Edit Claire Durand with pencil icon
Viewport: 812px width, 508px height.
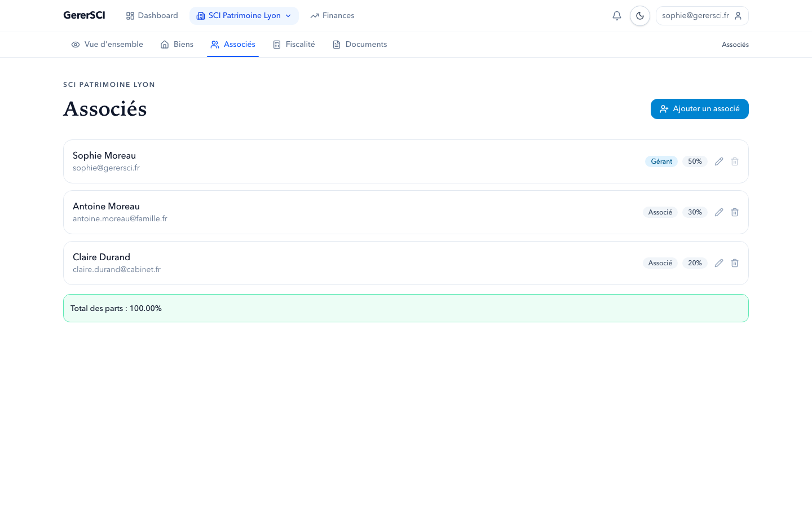[719, 263]
